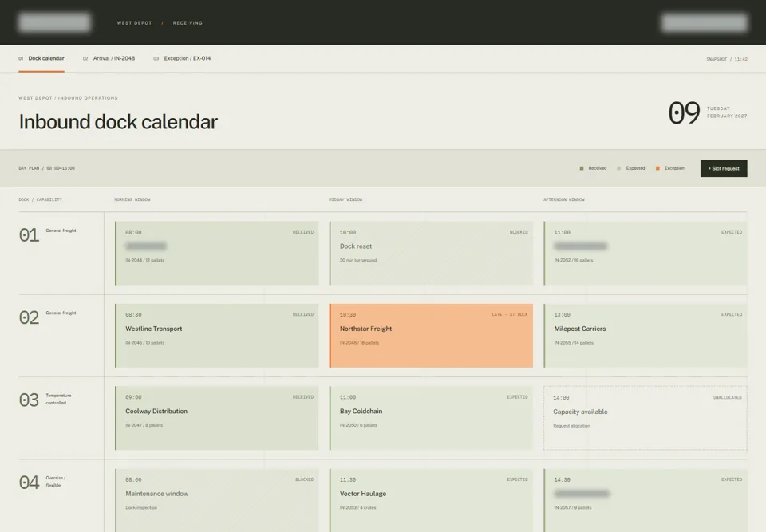Select the Bay Coldchain 11:00 slot

click(x=431, y=418)
